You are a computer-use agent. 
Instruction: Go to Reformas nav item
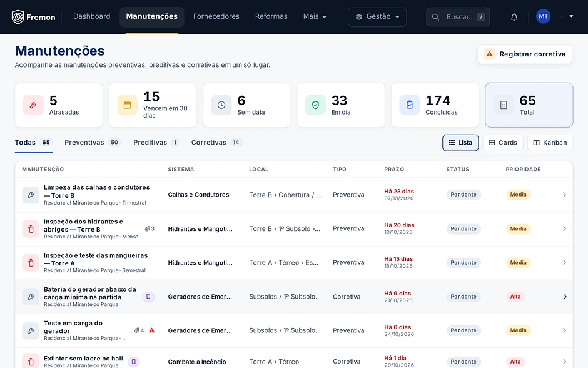[x=271, y=16]
